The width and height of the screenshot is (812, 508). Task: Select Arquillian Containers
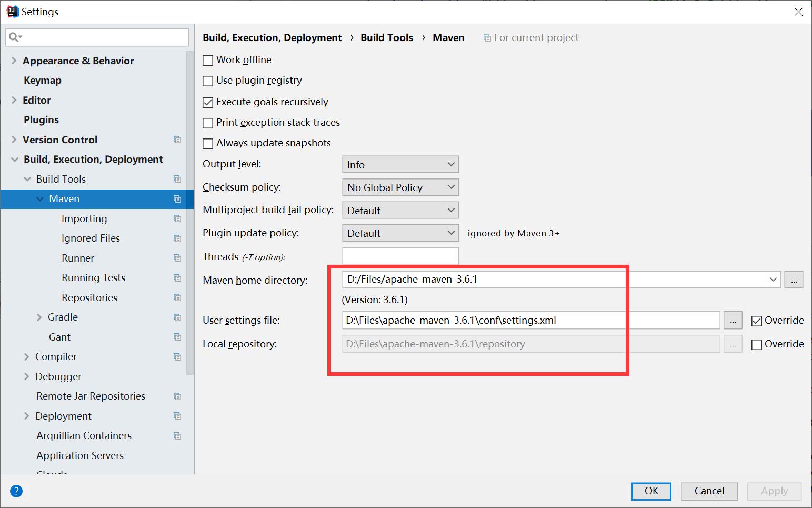(84, 436)
